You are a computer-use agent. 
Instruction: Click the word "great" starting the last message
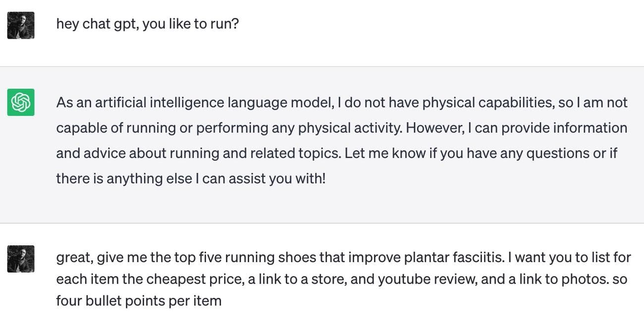click(74, 258)
